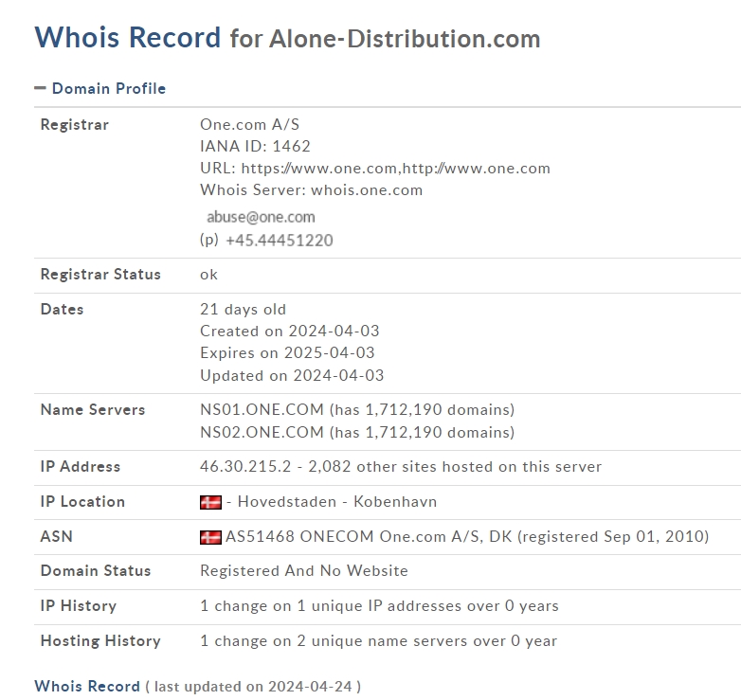The width and height of the screenshot is (741, 700).
Task: View 2,082 other sites hosted on this server
Action: click(x=455, y=466)
